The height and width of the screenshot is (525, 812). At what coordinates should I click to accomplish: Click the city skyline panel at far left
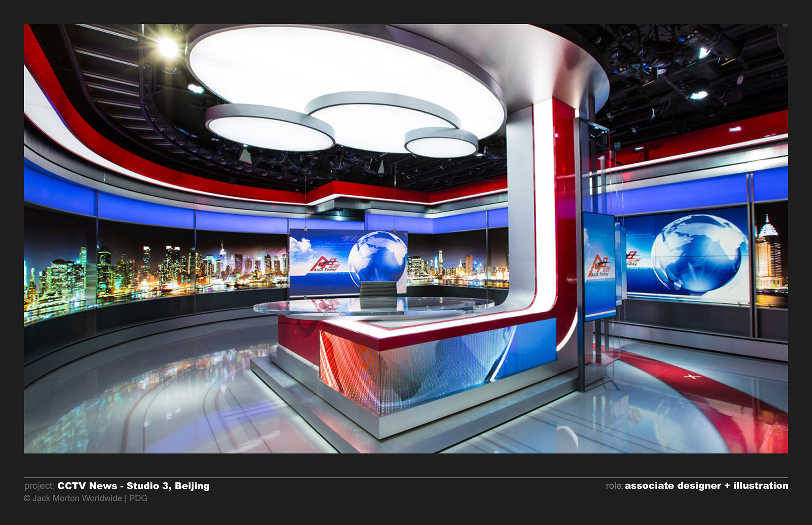coord(59,271)
